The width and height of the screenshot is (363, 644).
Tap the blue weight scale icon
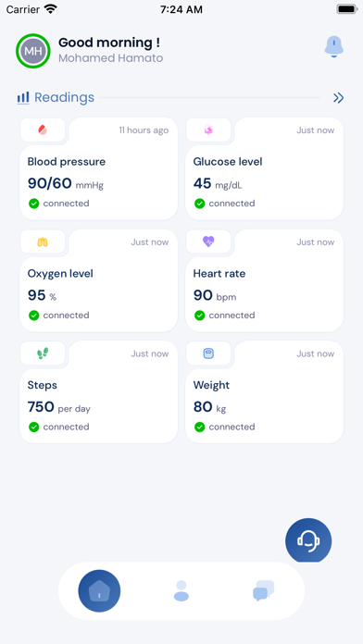pos(208,353)
